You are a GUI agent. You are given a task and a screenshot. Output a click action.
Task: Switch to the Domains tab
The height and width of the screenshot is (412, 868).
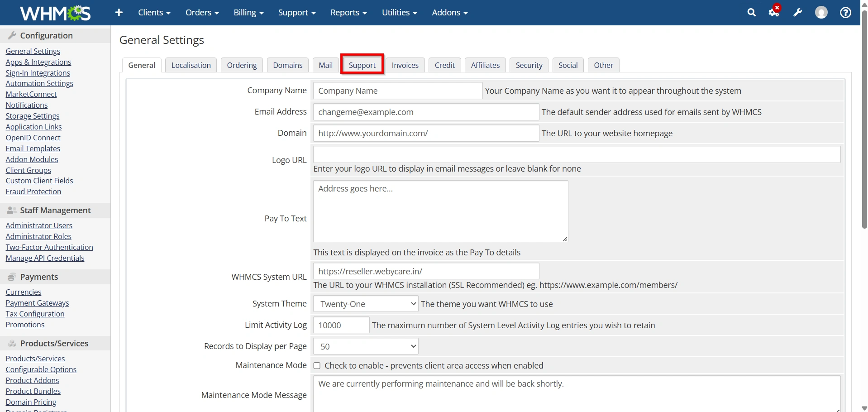[x=287, y=65]
